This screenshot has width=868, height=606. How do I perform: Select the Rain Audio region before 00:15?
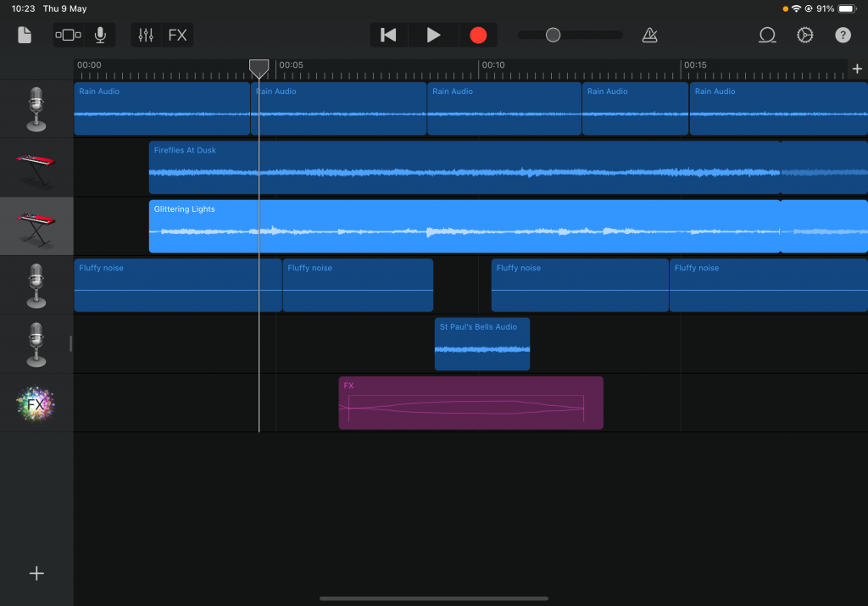[x=635, y=108]
